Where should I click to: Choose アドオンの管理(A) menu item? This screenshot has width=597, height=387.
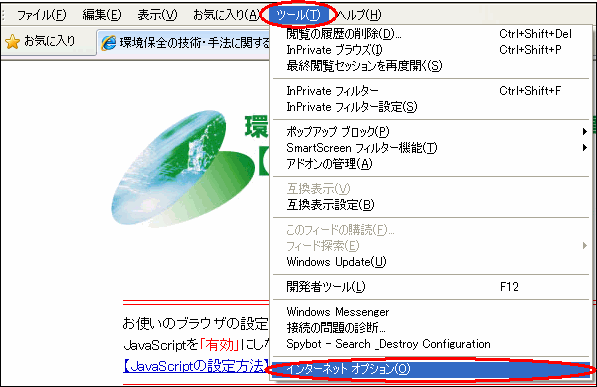coord(431,164)
